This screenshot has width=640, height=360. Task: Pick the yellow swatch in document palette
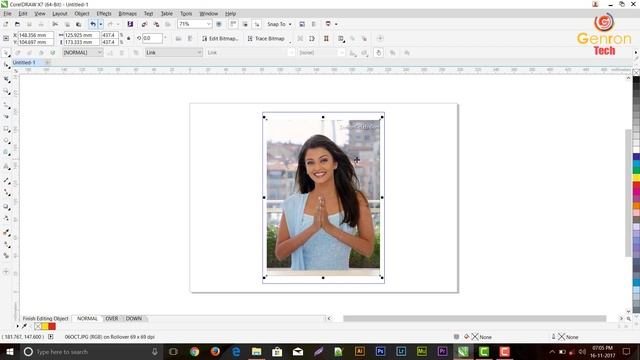click(x=44, y=326)
